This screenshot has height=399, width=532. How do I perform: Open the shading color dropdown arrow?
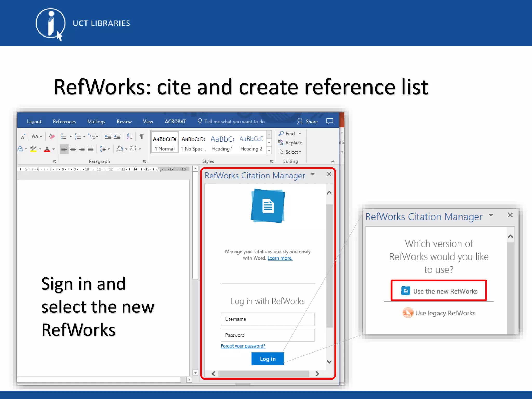click(126, 149)
